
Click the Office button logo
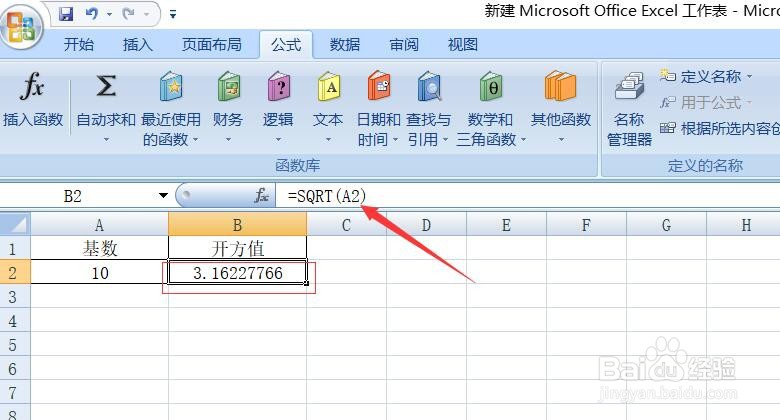click(21, 26)
